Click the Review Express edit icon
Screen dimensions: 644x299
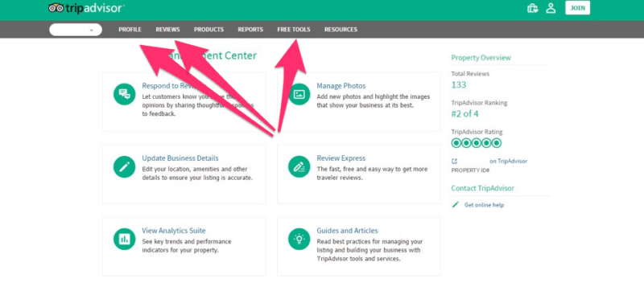click(x=299, y=166)
